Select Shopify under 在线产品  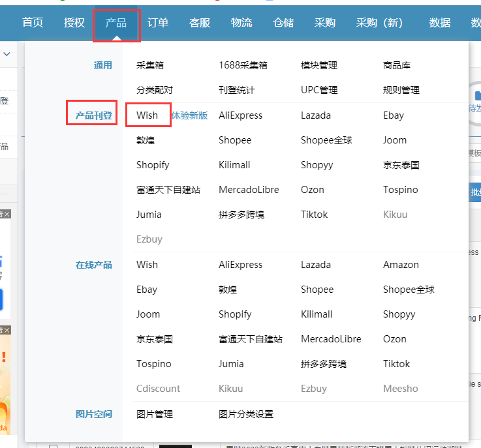tap(235, 314)
